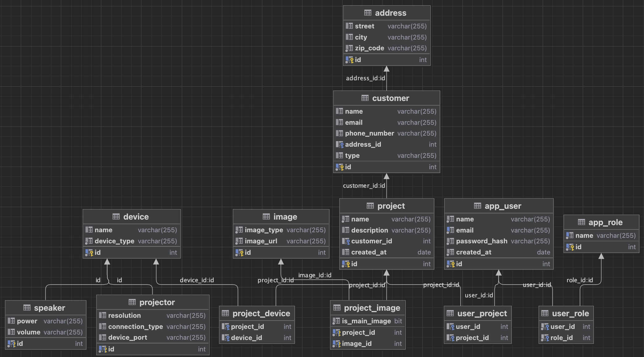Click the role_id:id relationship label
This screenshot has height=357, width=644.
(580, 280)
